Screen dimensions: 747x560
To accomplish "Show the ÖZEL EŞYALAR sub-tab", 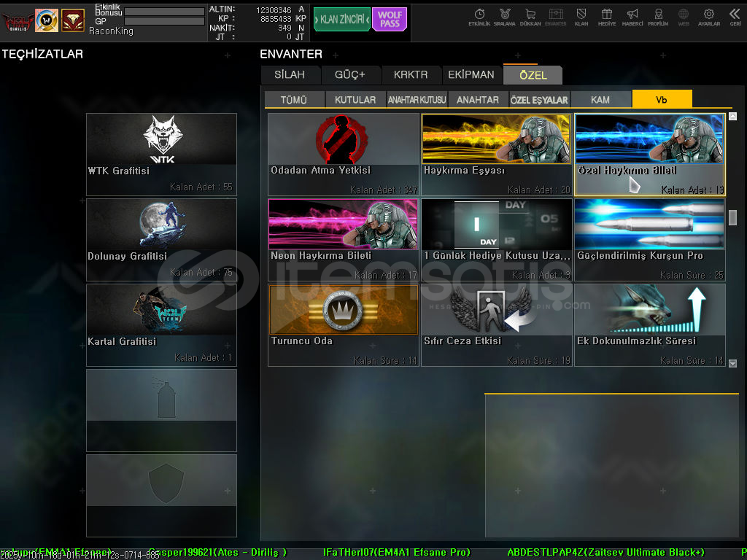I will (x=539, y=99).
